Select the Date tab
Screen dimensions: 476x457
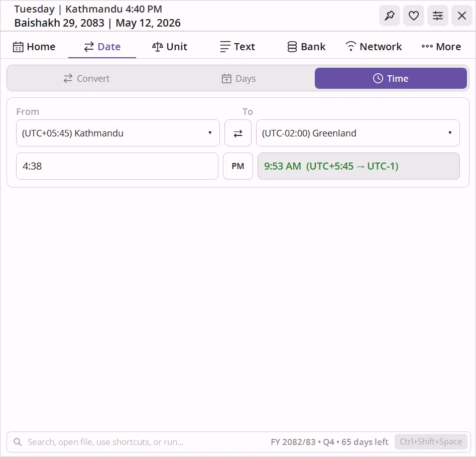point(102,47)
